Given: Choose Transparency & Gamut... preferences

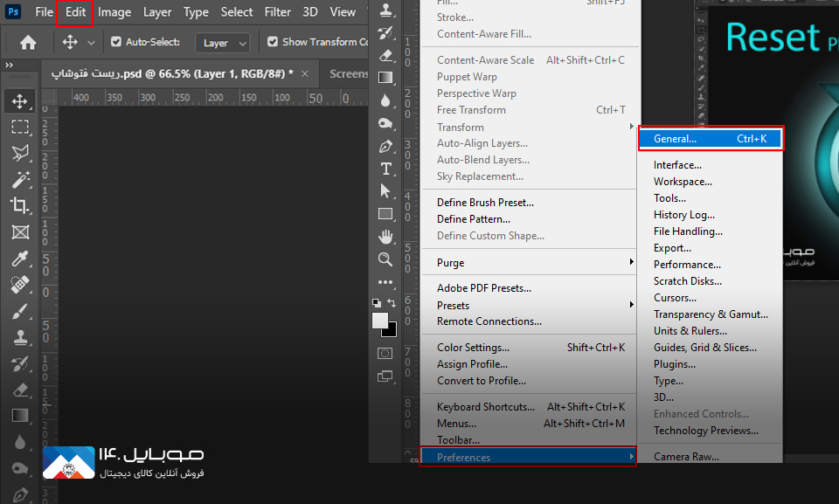Looking at the screenshot, I should point(710,314).
